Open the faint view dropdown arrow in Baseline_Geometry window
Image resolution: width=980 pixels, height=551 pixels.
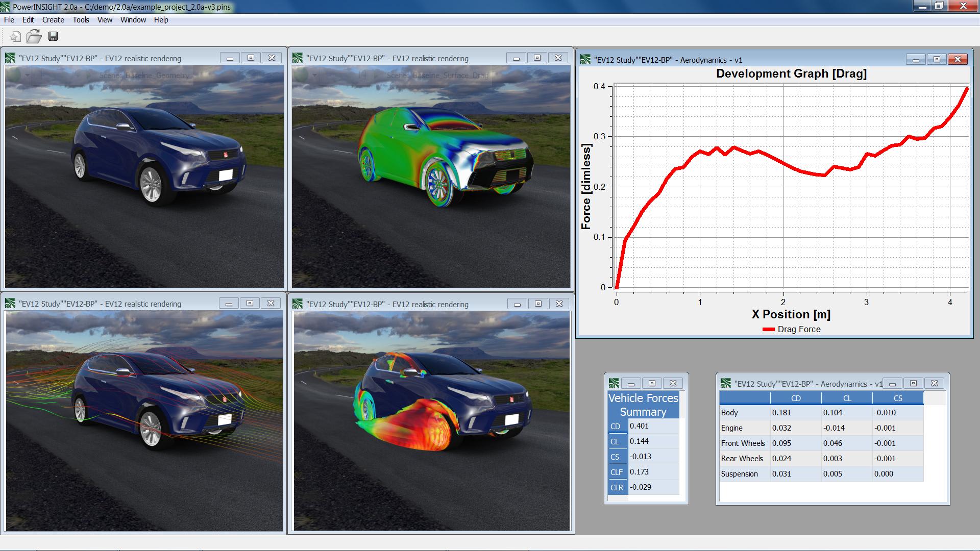pyautogui.click(x=27, y=76)
